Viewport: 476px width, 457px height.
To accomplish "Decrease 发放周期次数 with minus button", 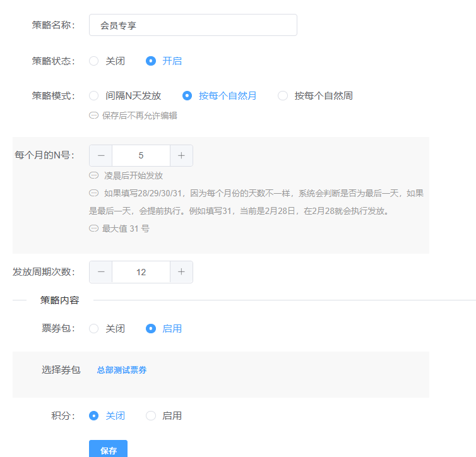I will click(x=101, y=272).
